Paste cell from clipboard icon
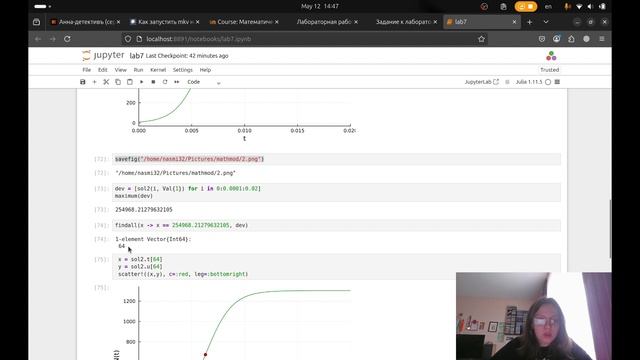The width and height of the screenshot is (640, 360). [x=130, y=82]
